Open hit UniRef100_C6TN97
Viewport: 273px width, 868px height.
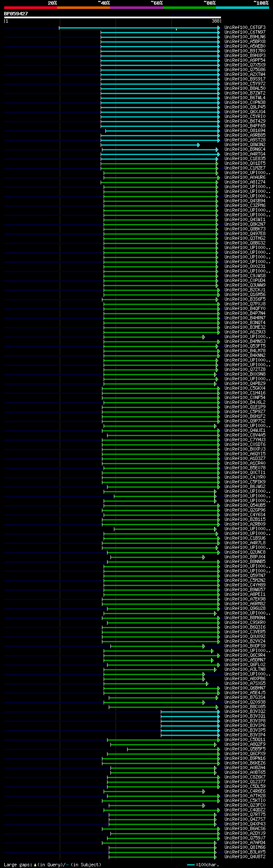pos(245,32)
